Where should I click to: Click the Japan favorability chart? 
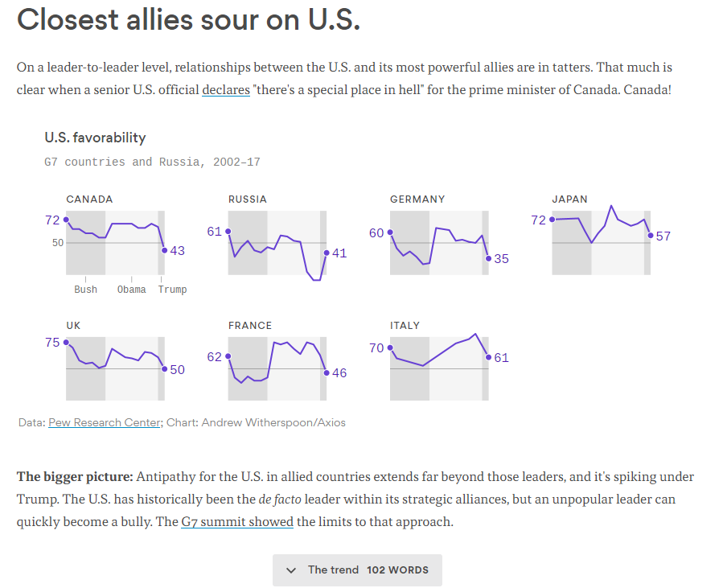pyautogui.click(x=601, y=243)
